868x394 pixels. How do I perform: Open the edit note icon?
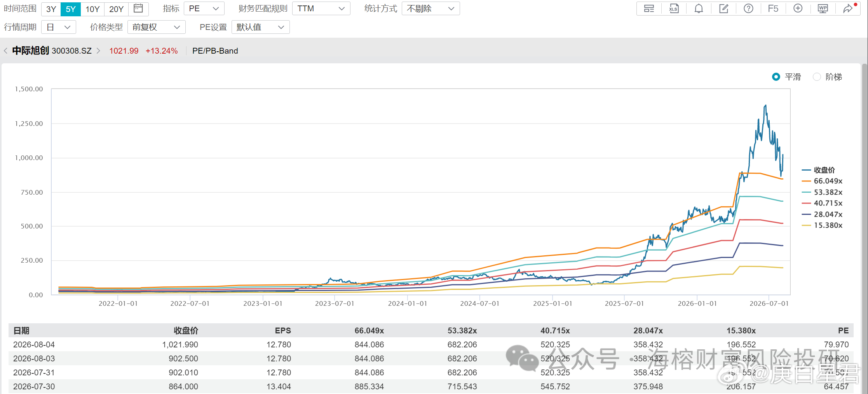723,9
